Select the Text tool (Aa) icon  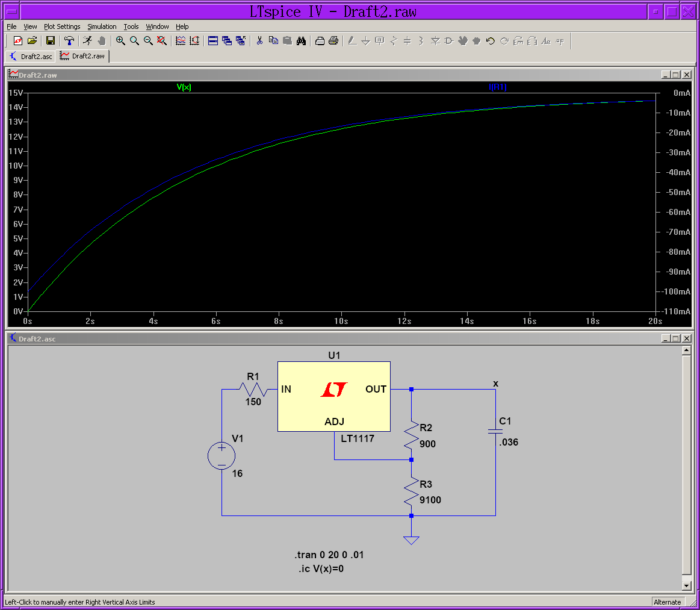click(x=546, y=41)
